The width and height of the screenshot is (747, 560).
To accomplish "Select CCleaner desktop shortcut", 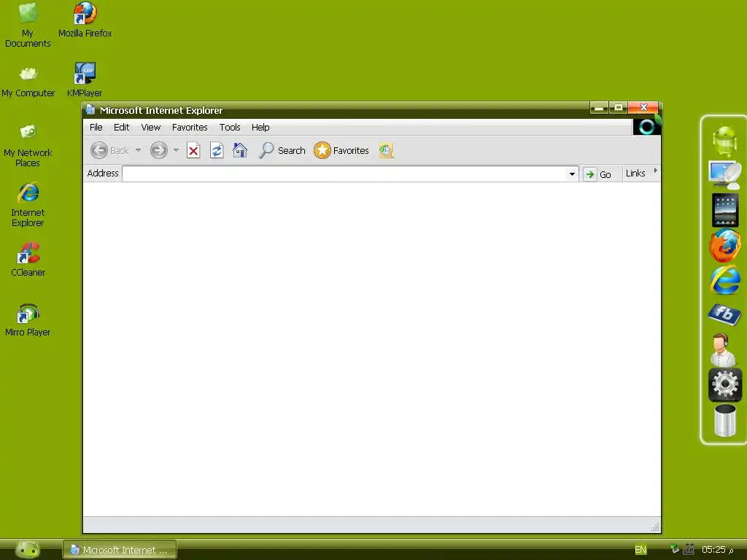I will point(28,260).
